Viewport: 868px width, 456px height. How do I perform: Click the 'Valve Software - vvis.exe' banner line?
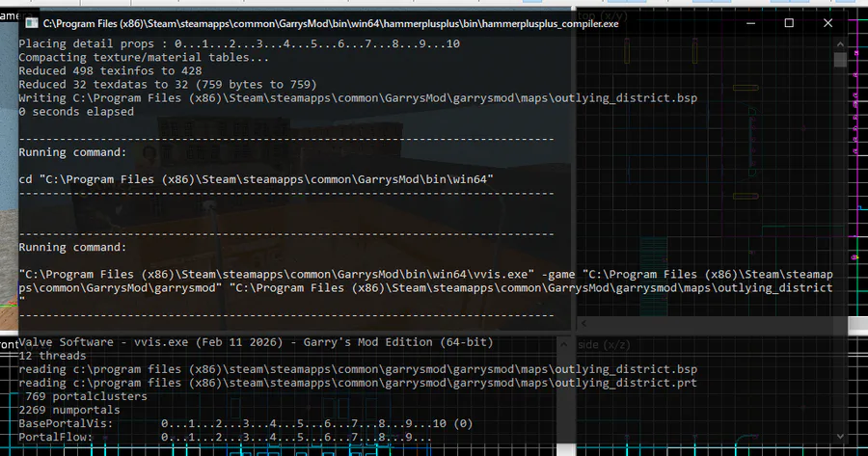click(256, 342)
